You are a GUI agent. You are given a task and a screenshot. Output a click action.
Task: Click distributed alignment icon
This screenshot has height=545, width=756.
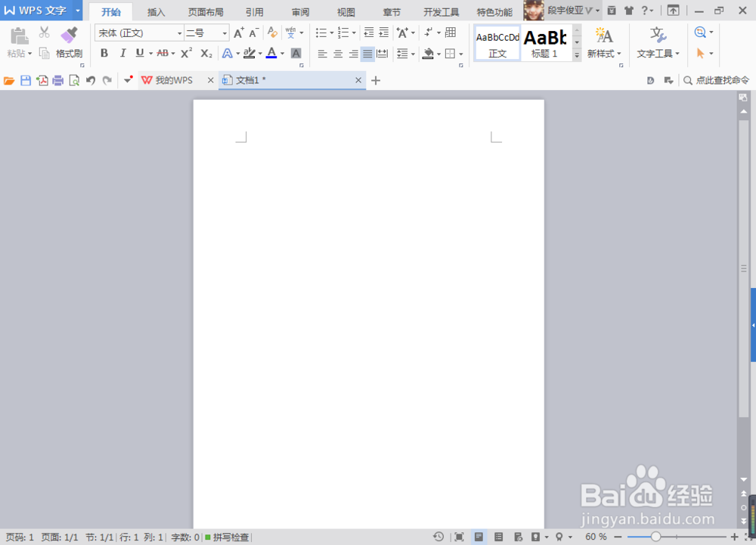click(x=383, y=54)
